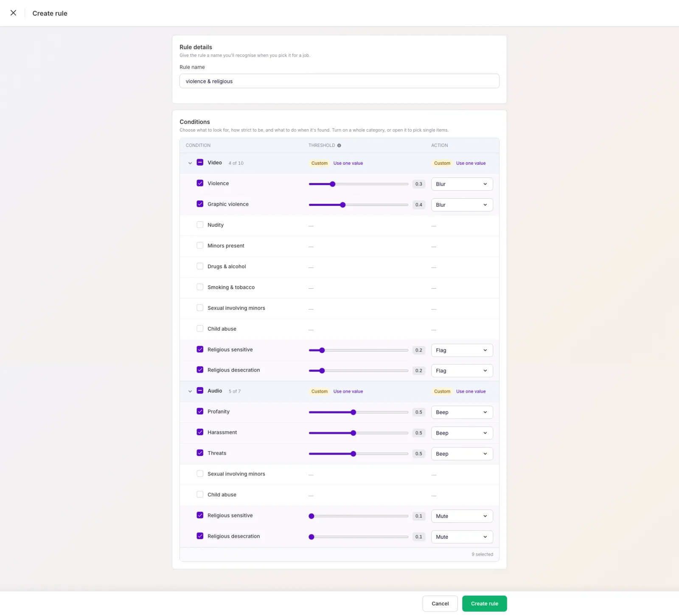The width and height of the screenshot is (679, 616).
Task: Uncheck the Harassment audio condition
Action: pos(200,432)
